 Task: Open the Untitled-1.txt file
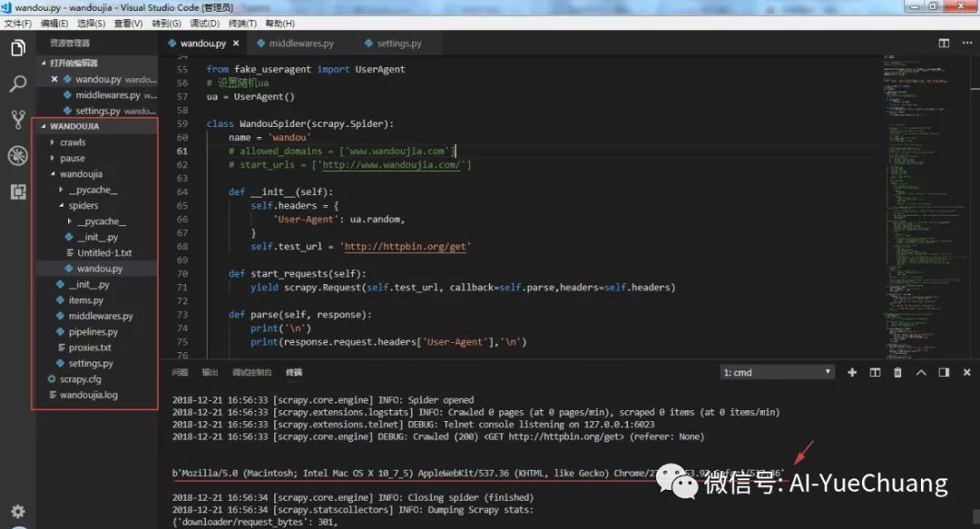tap(97, 252)
